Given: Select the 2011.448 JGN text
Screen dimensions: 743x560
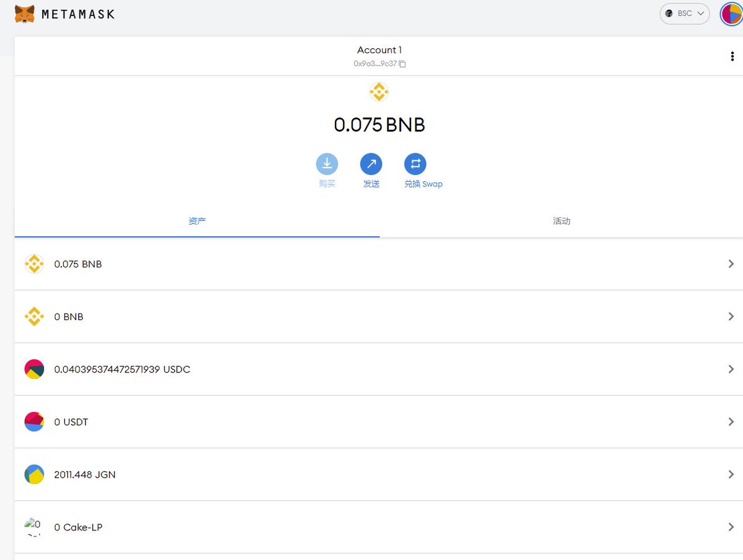Looking at the screenshot, I should (85, 475).
